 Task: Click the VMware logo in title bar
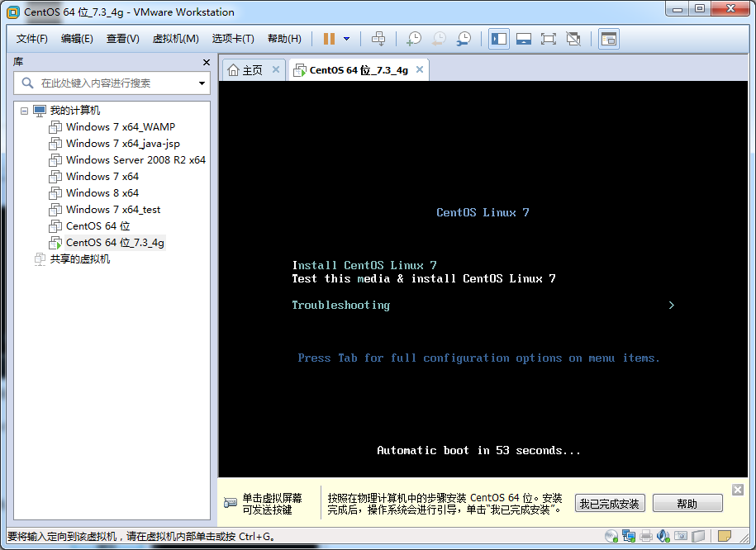[13, 12]
